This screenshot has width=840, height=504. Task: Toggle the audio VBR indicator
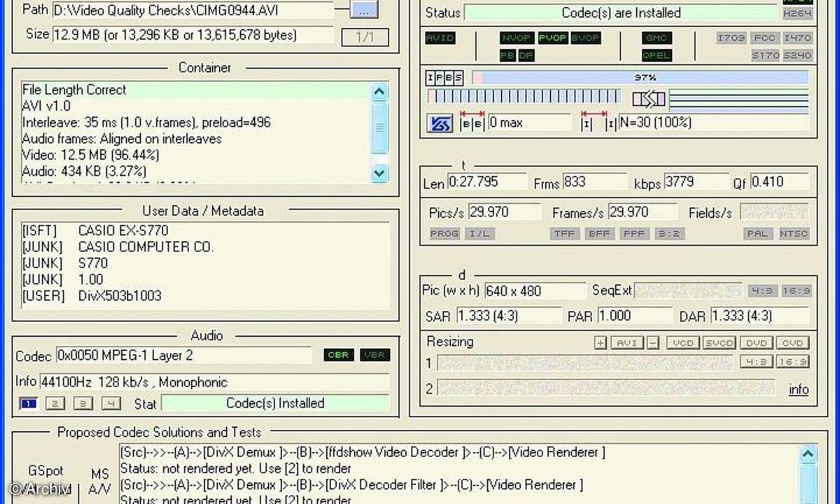click(x=374, y=355)
